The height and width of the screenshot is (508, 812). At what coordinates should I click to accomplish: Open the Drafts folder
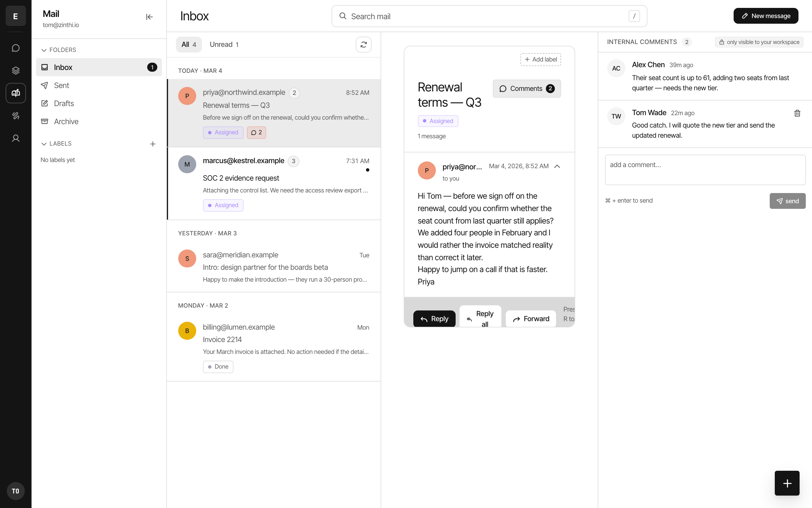[99, 104]
